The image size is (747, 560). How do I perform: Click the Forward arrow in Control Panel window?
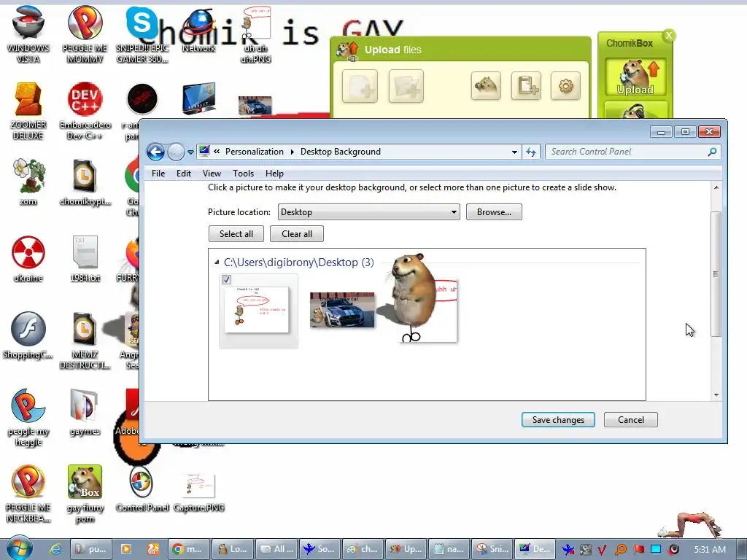[x=176, y=152]
